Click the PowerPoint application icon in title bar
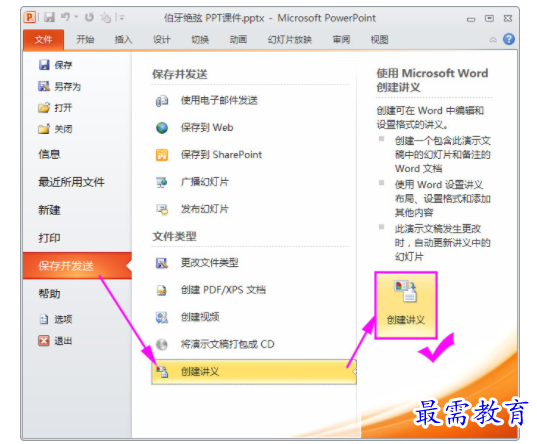Viewport: 537px width, 444px height. click(x=30, y=17)
